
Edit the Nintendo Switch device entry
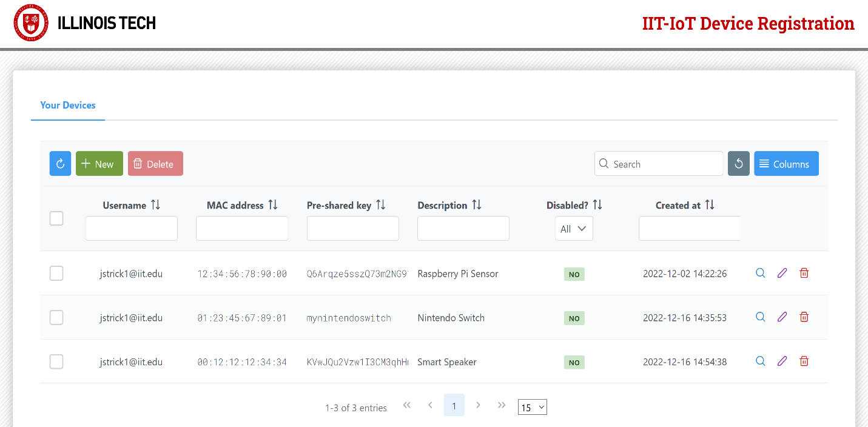tap(782, 317)
